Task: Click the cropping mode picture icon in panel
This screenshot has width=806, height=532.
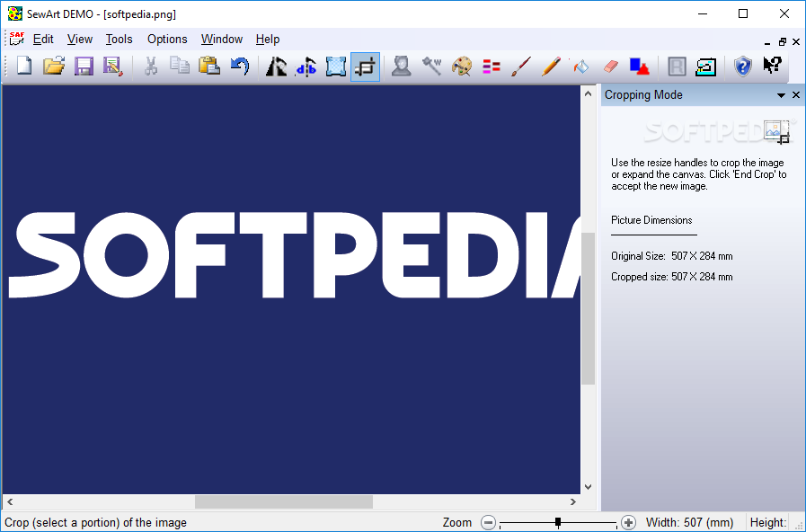Action: point(776,131)
